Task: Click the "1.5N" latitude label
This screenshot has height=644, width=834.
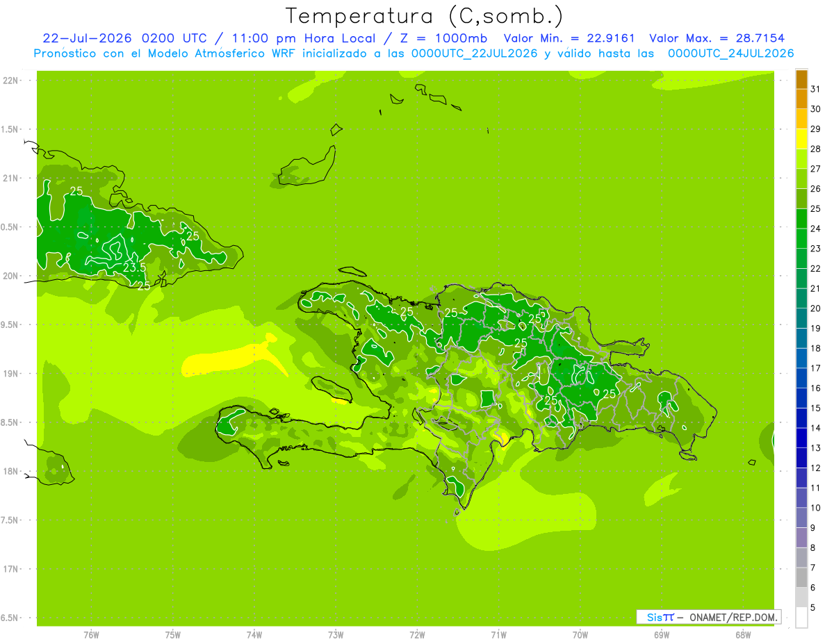Action: 10,130
